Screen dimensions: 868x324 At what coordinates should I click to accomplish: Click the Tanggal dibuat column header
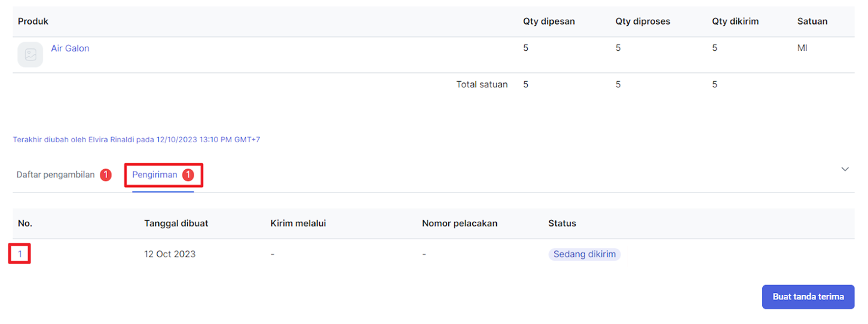tap(176, 224)
